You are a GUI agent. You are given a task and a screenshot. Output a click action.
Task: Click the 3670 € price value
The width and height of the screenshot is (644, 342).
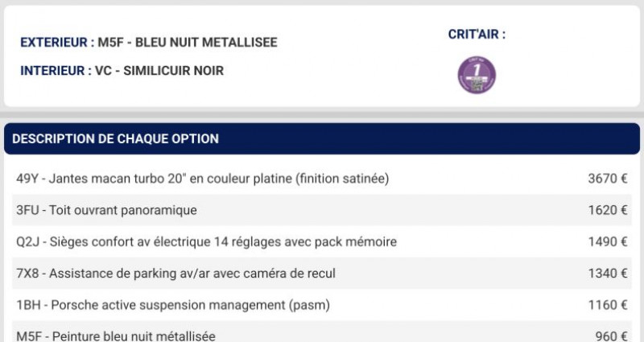coord(608,179)
